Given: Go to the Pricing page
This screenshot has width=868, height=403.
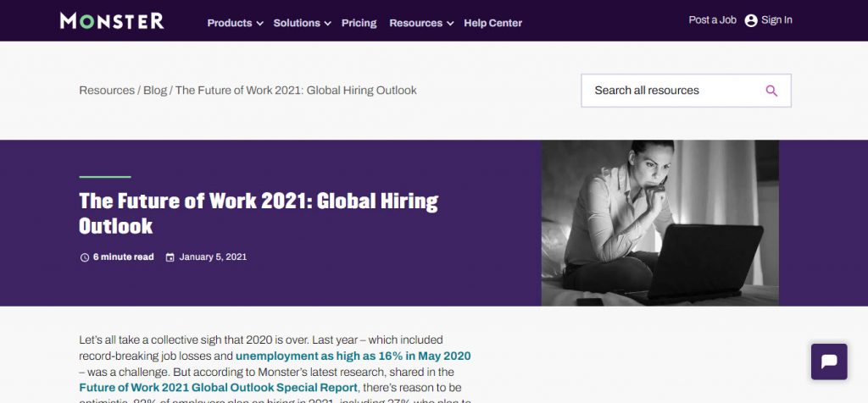Looking at the screenshot, I should click(x=359, y=23).
